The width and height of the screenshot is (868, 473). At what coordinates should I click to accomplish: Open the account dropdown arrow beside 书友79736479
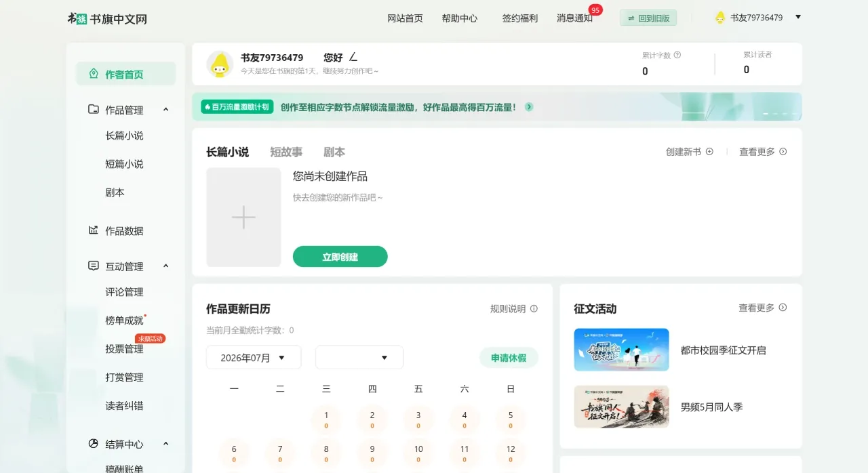point(798,17)
